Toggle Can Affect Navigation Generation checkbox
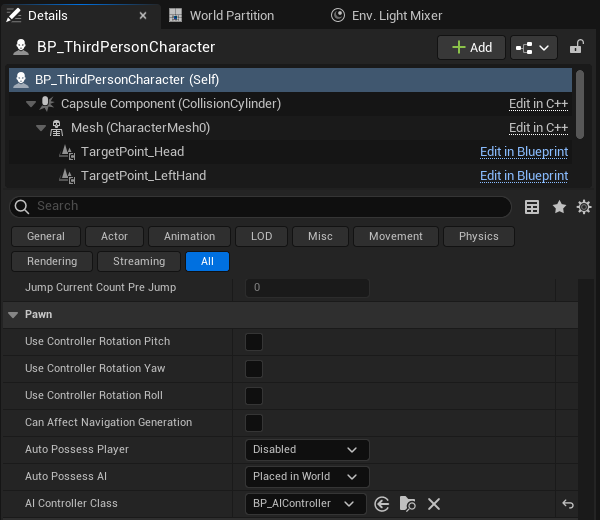Screen dimensions: 600x520 pyautogui.click(x=254, y=423)
